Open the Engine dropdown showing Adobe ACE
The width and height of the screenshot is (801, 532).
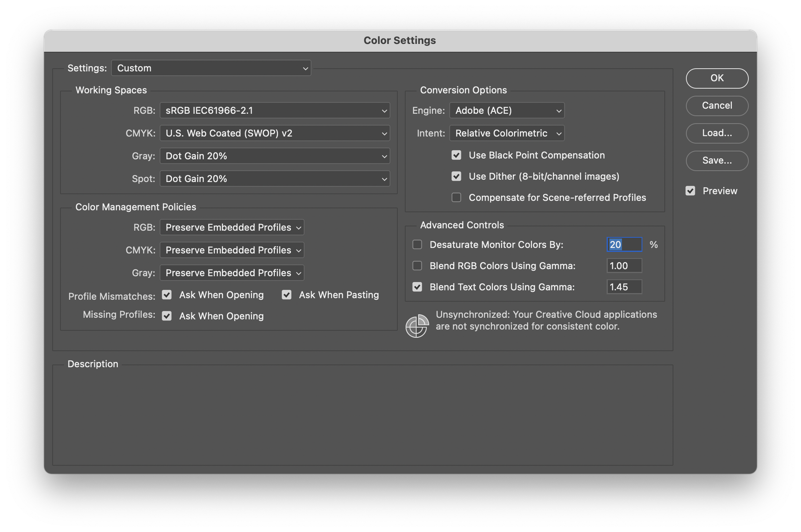click(x=507, y=110)
